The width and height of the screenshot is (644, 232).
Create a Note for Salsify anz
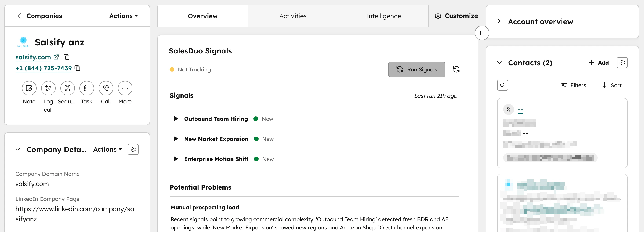click(x=29, y=88)
